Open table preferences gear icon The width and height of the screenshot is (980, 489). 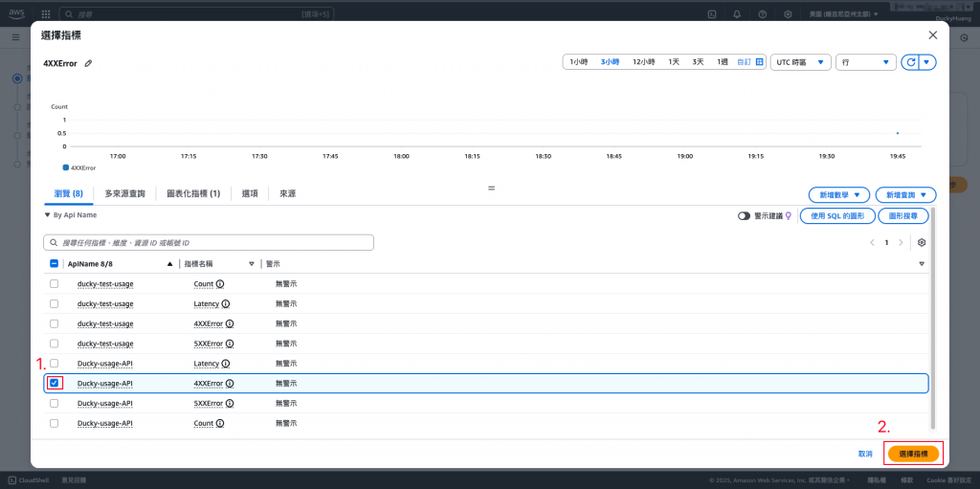(x=922, y=243)
